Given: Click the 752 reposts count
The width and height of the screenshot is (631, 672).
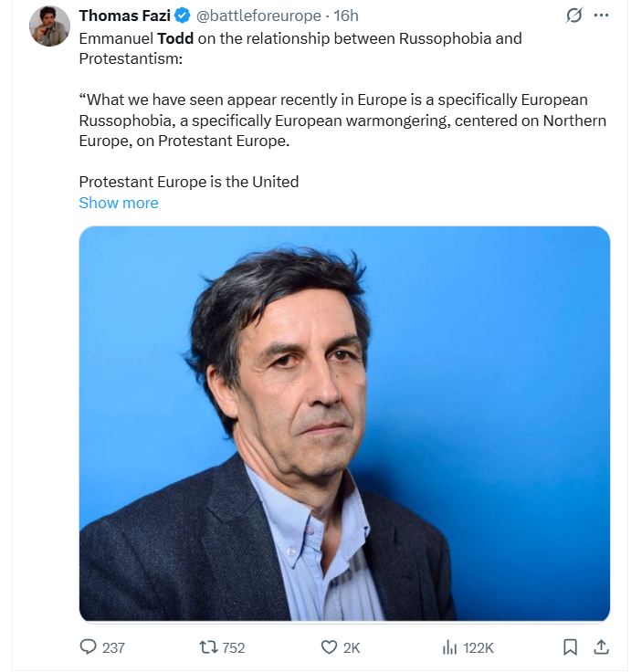Looking at the screenshot, I should pos(234,647).
